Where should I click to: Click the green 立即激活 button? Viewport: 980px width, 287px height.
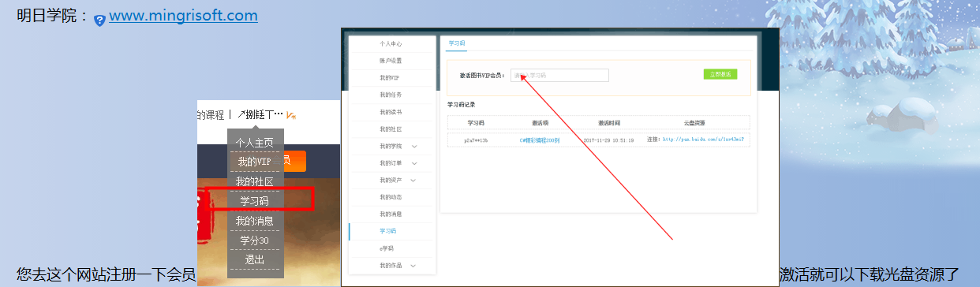coord(720,74)
